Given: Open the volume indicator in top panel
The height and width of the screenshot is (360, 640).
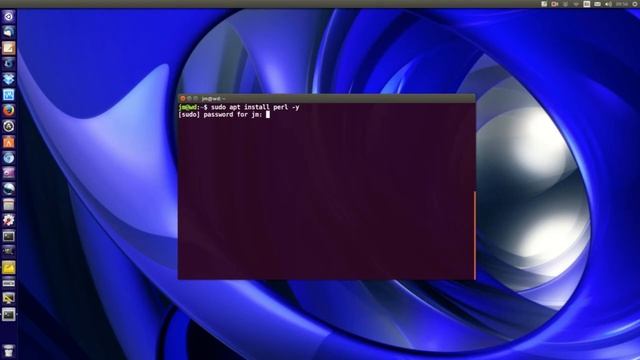Looking at the screenshot, I should (608, 4).
